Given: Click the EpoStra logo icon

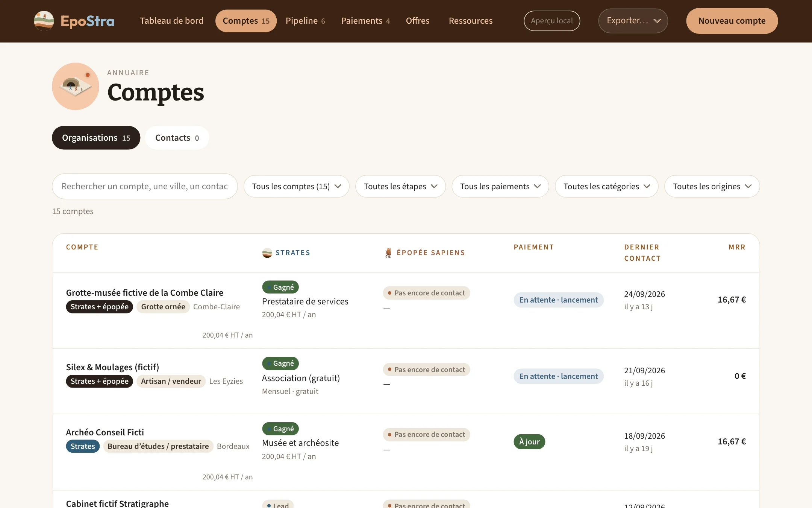Looking at the screenshot, I should [x=44, y=21].
